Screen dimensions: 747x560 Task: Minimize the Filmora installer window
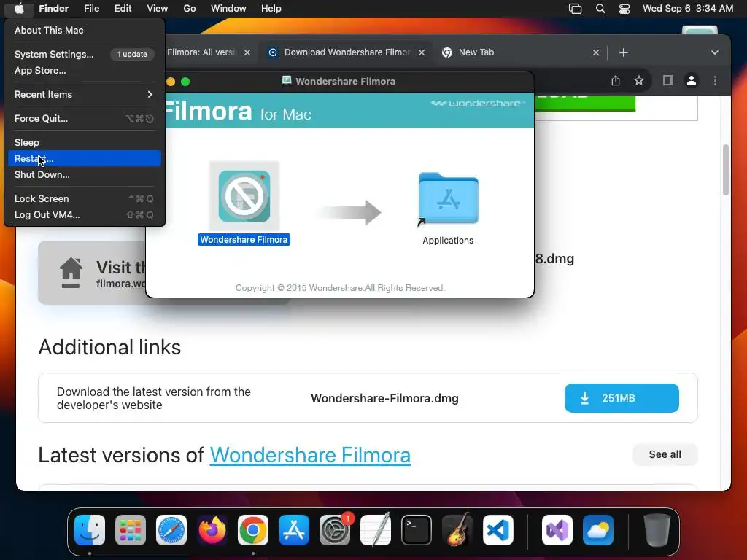[x=171, y=82]
